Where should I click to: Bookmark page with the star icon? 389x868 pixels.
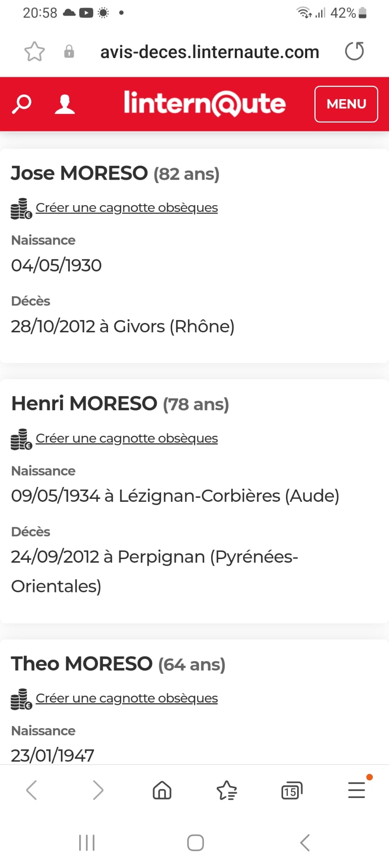[34, 52]
